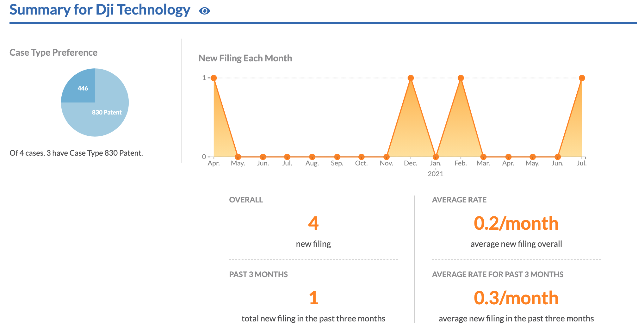Click the 'Jan.' axis label
Viewport: 644px width, 329px height.
tap(436, 163)
